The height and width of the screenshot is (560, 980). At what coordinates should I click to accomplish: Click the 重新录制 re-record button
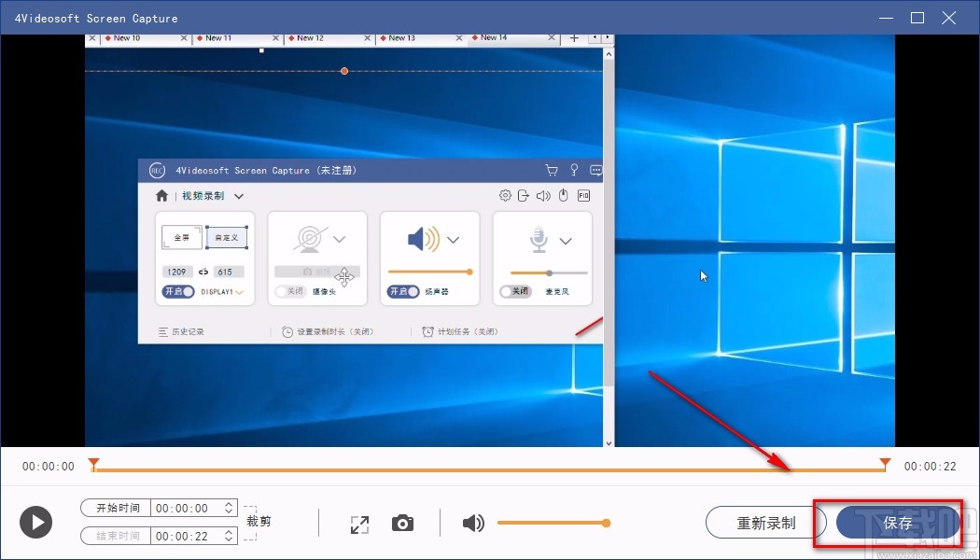(x=766, y=523)
